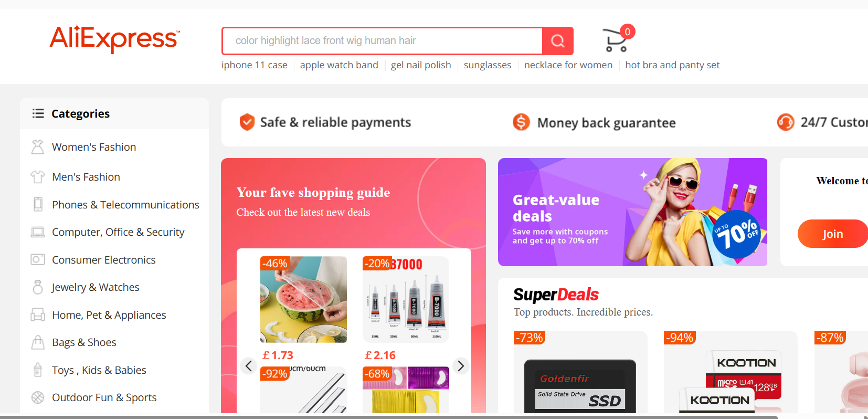Select the 'apple watch band' search suggestion
868x419 pixels.
(339, 65)
